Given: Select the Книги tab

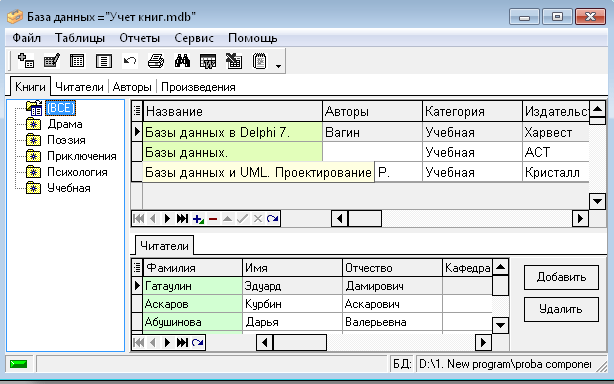Looking at the screenshot, I should coord(30,87).
